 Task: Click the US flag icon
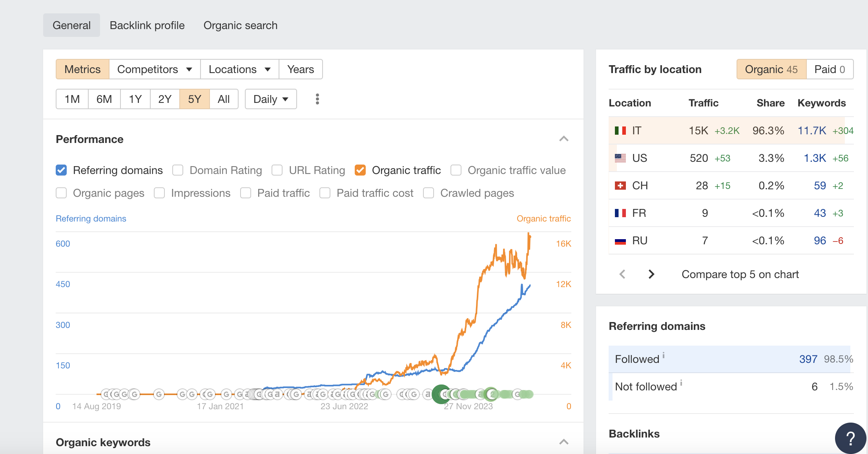click(620, 158)
